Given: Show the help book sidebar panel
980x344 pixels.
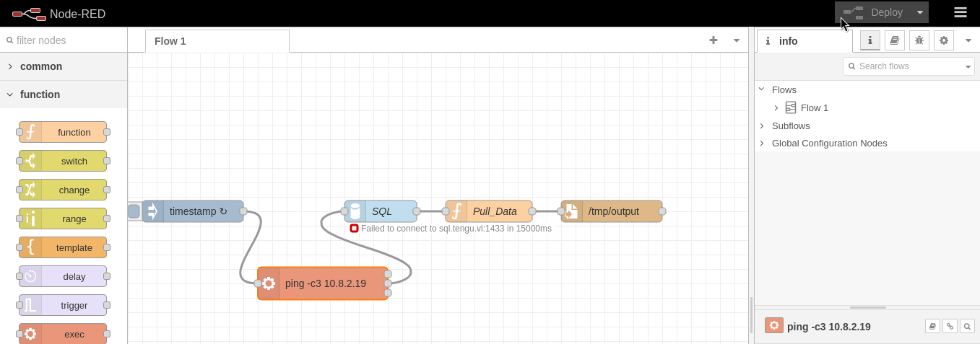Looking at the screenshot, I should pyautogui.click(x=895, y=40).
